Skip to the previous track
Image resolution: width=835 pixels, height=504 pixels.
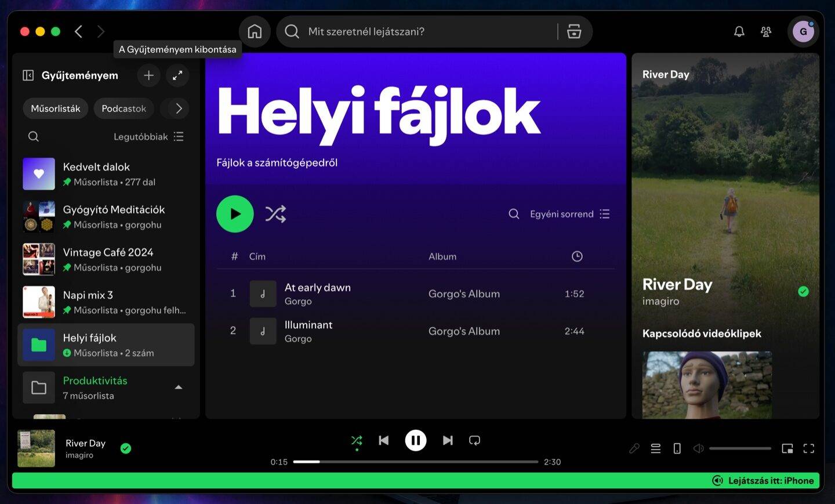coord(384,441)
